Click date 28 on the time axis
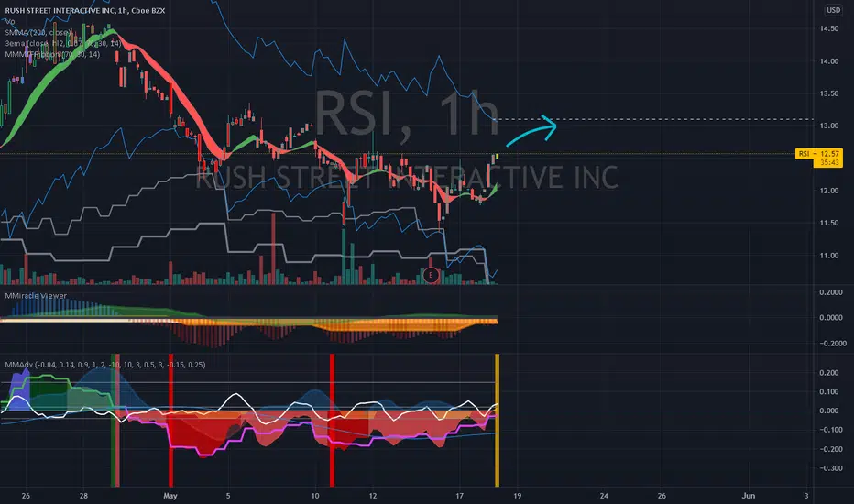This screenshot has width=854, height=504. coord(83,496)
